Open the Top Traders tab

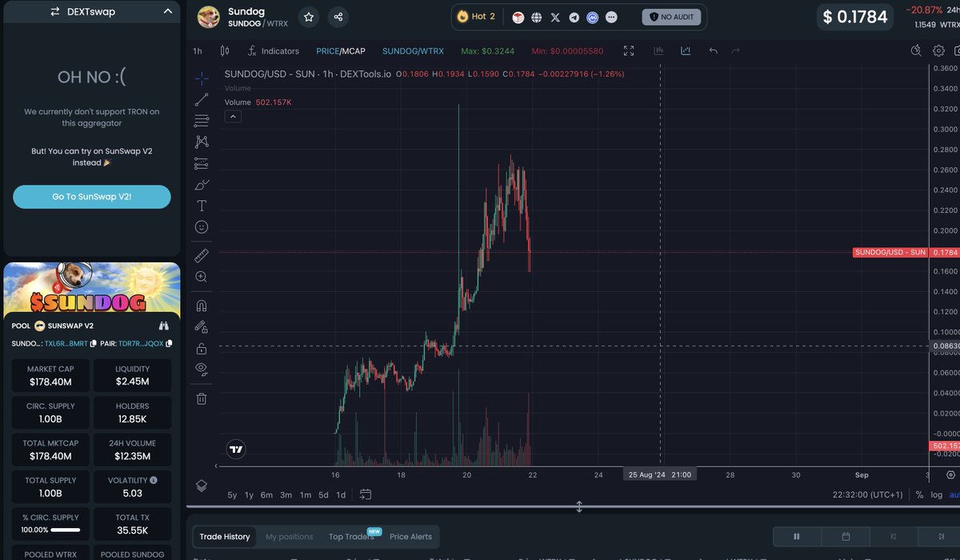pyautogui.click(x=351, y=537)
